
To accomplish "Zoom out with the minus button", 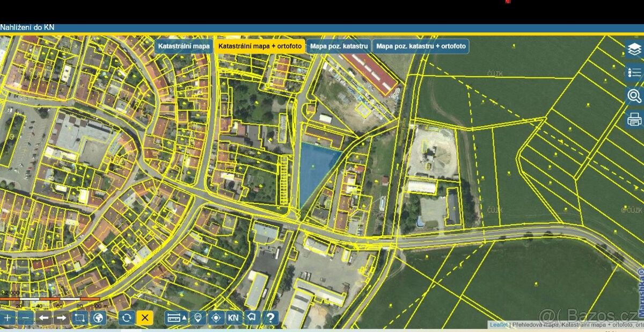I will coord(25,317).
